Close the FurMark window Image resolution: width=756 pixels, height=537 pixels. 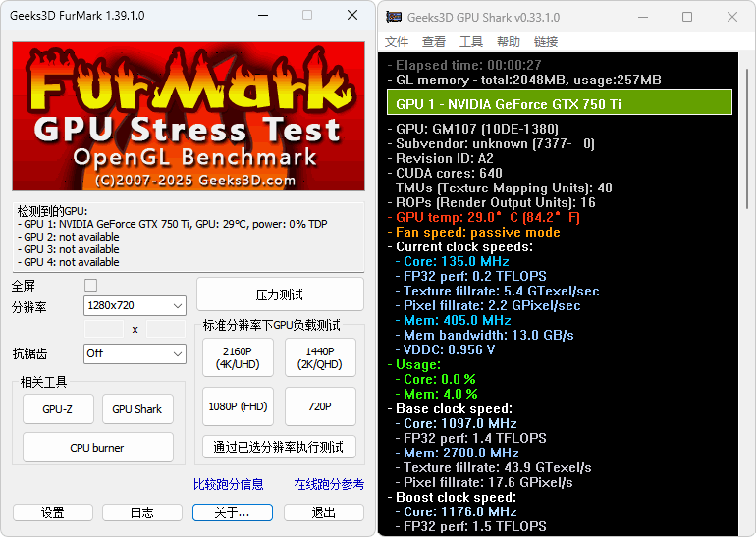click(352, 16)
